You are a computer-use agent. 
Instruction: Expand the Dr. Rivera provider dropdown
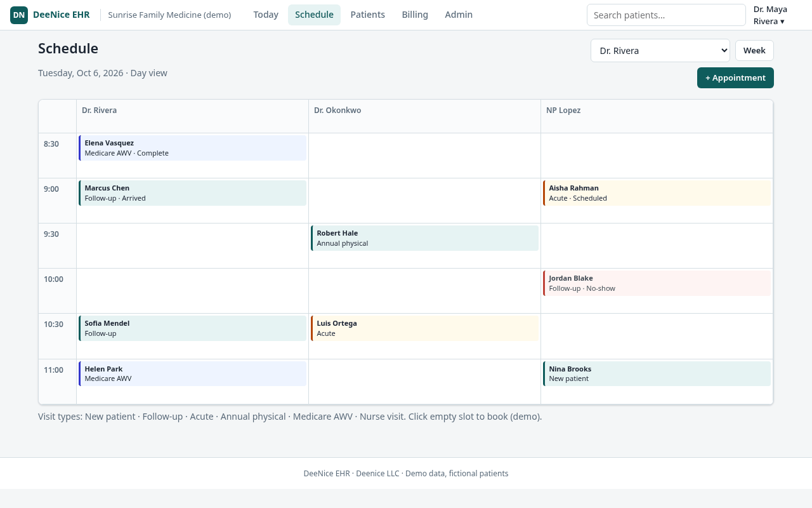pyautogui.click(x=660, y=51)
